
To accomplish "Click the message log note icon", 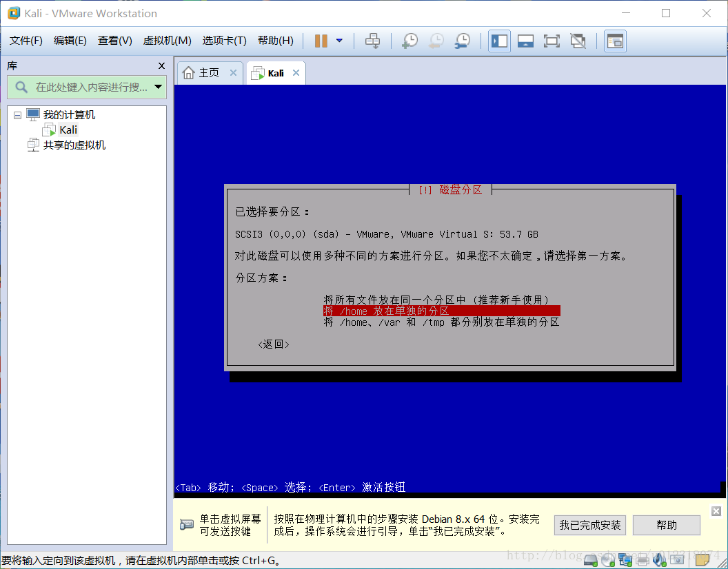I will tap(702, 561).
